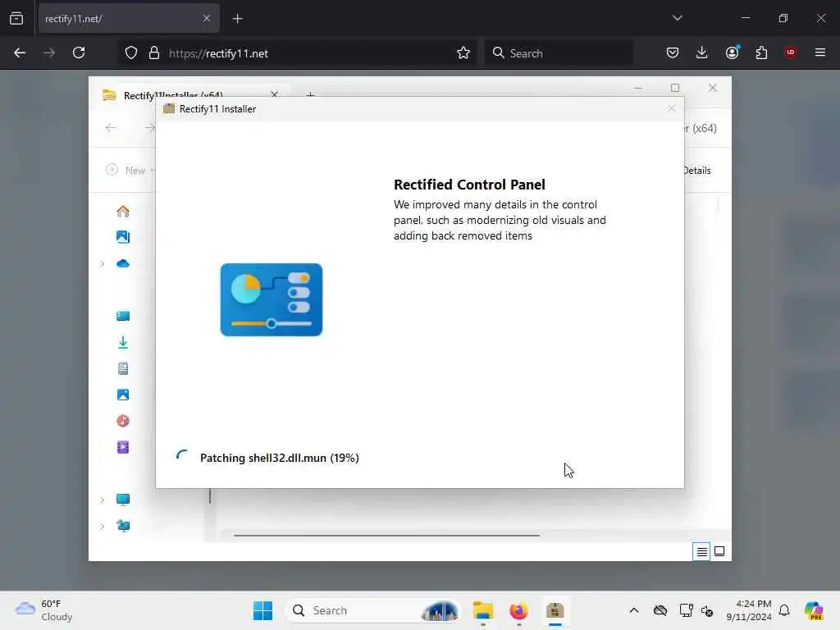Open Firefox extensions menu
840x630 pixels.
point(762,52)
